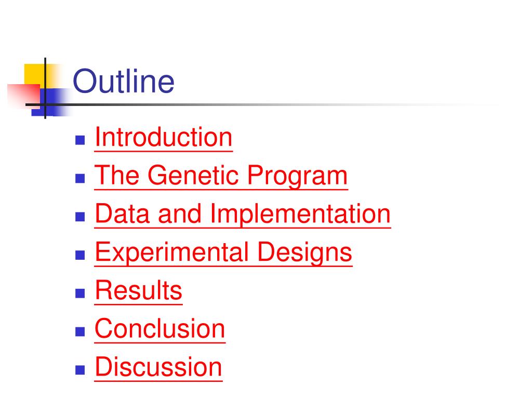532x399 pixels.
Task: Click the bullet before Discussion
Action: pos(80,370)
